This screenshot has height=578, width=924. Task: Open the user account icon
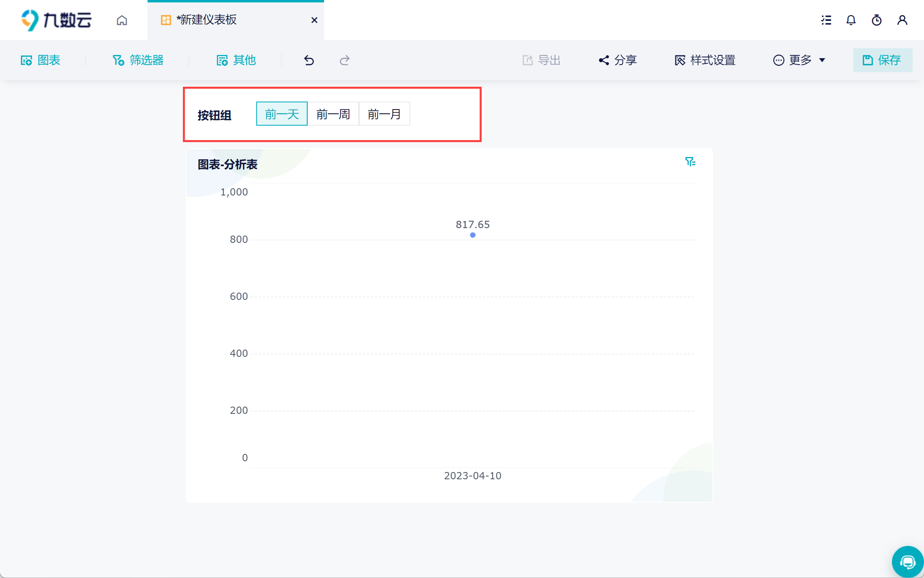tap(902, 20)
